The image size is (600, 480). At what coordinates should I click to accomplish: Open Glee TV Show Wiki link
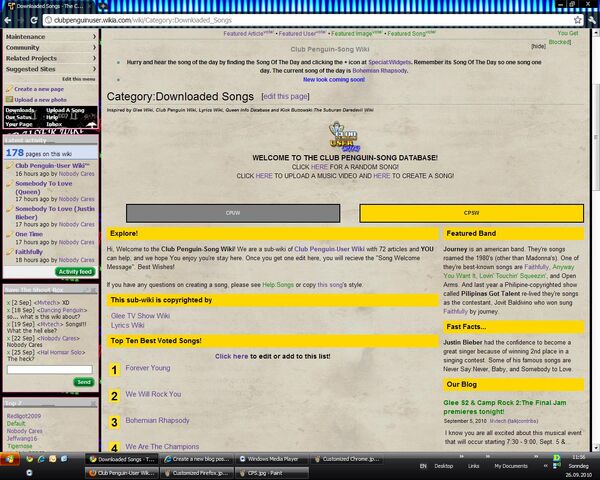140,316
